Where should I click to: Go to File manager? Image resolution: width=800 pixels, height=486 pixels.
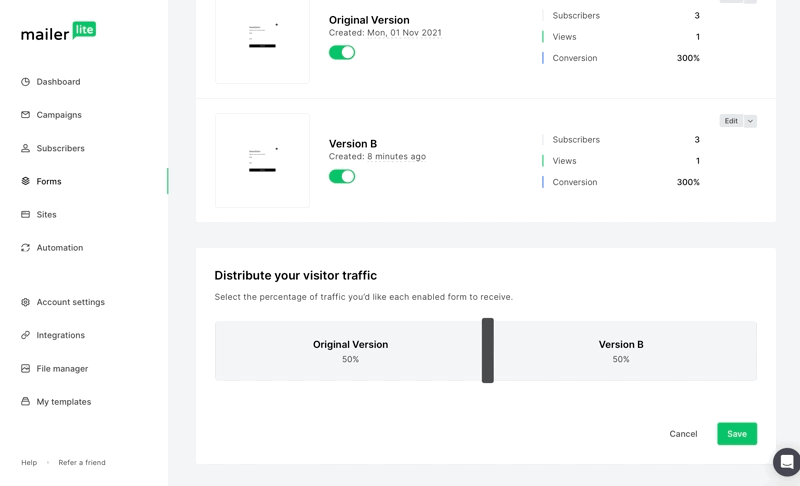click(x=62, y=368)
